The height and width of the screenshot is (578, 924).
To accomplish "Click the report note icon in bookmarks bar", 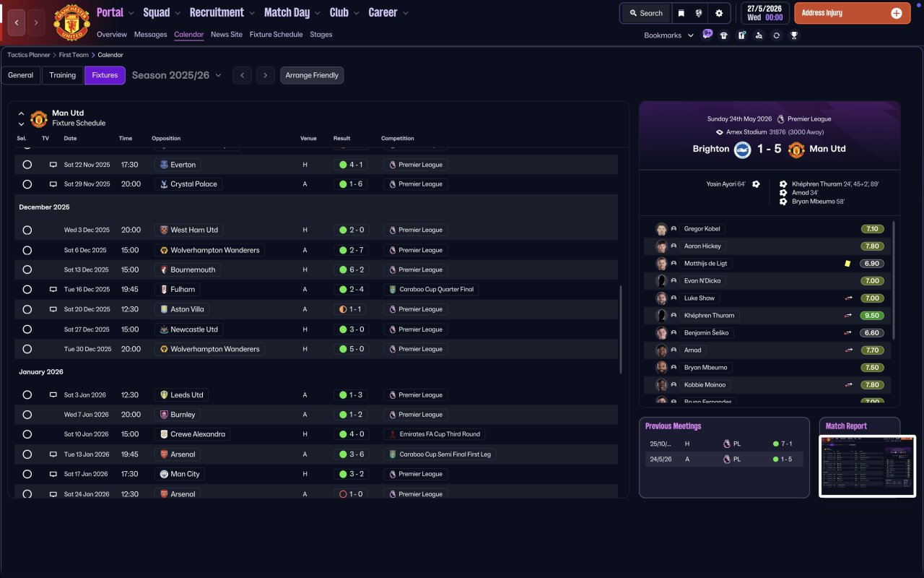I will tap(741, 35).
